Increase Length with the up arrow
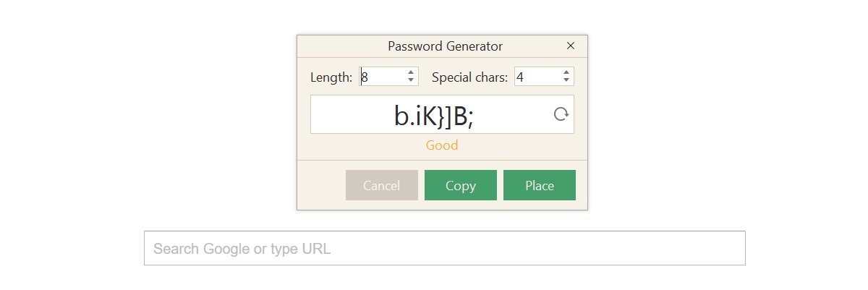The height and width of the screenshot is (290, 868). tap(411, 72)
